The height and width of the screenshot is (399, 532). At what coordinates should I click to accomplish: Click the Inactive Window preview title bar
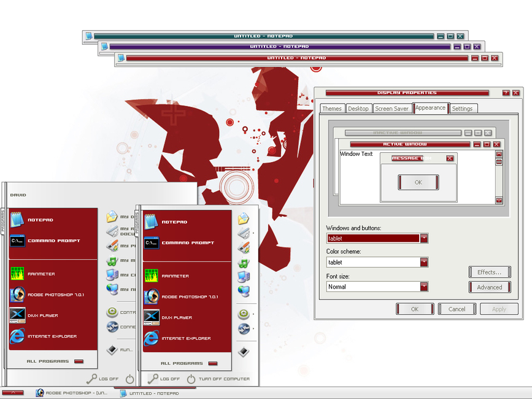[403, 133]
